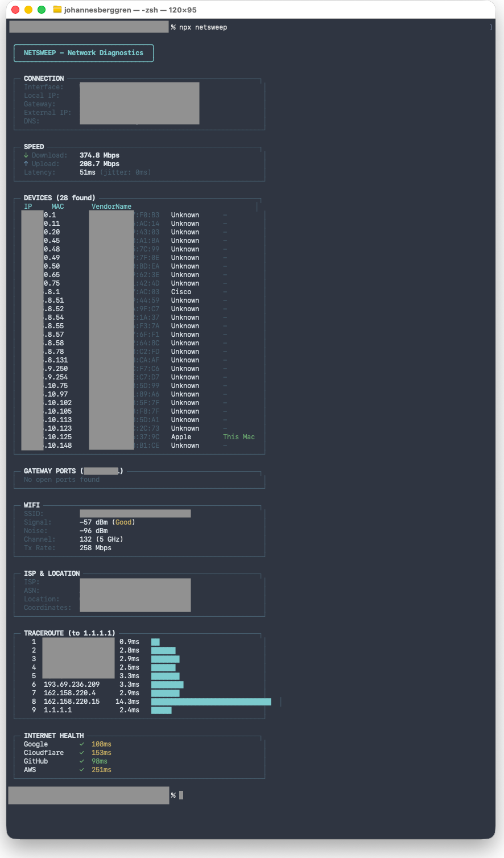The image size is (504, 858).
Task: Click 'Unknown' in the row ending :F0:B3
Action: 185,215
